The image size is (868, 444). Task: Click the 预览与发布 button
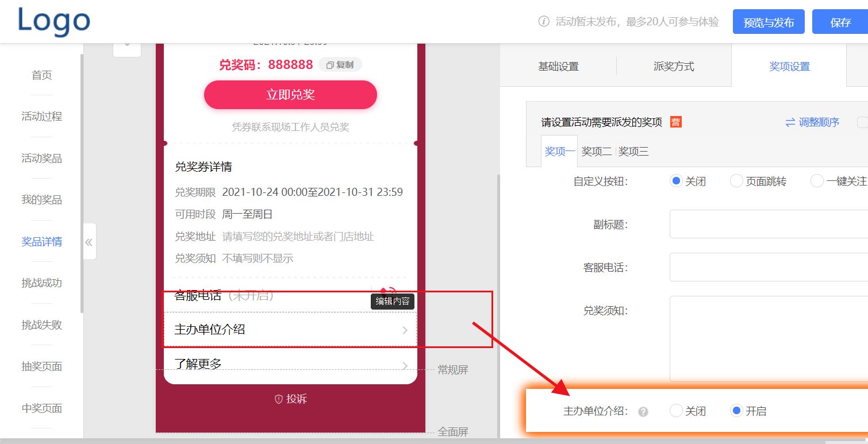(769, 21)
